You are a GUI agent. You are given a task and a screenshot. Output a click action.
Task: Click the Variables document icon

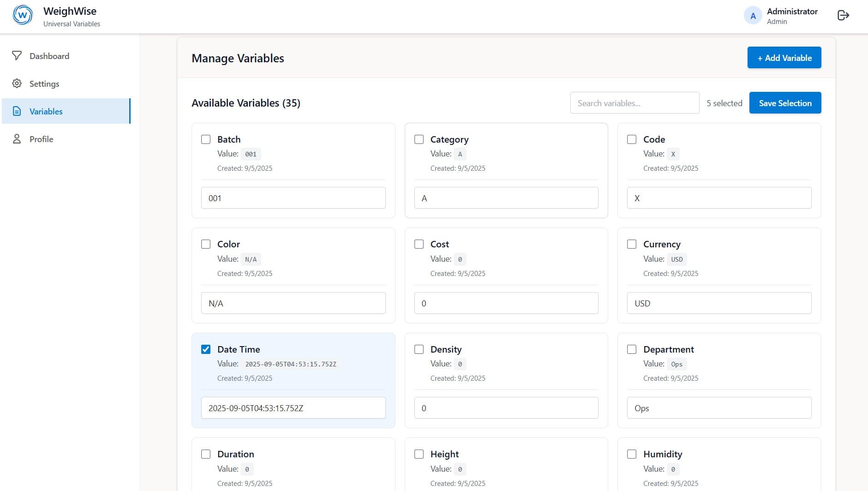(17, 111)
